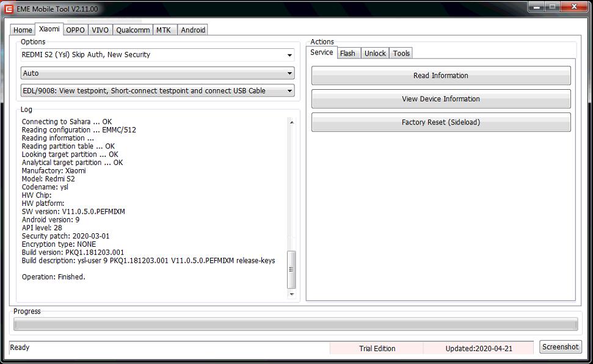Viewport: 593px width, 364px height.
Task: Click log line 'SW version: V11.0.5.0.PEFMIXM'
Action: [73, 211]
